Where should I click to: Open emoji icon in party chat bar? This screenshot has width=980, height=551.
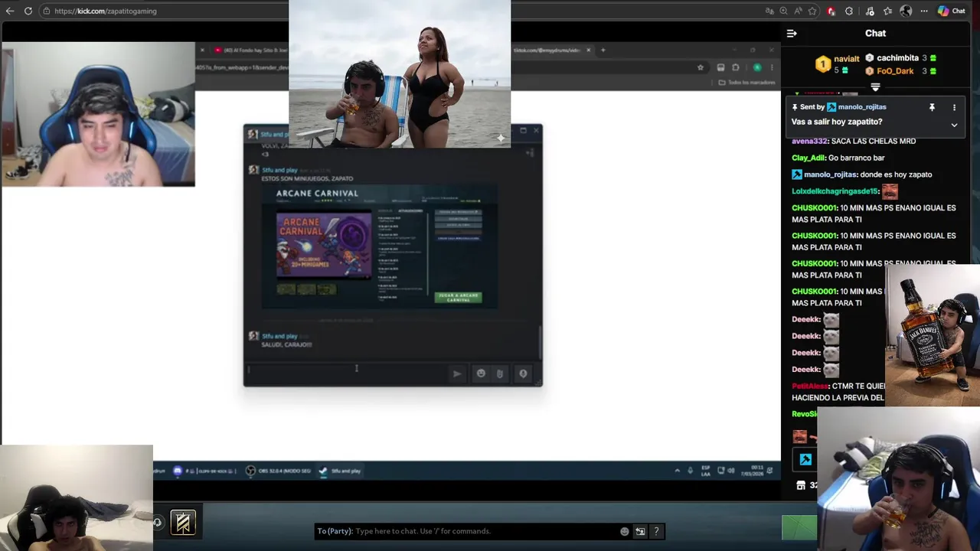[x=625, y=531]
